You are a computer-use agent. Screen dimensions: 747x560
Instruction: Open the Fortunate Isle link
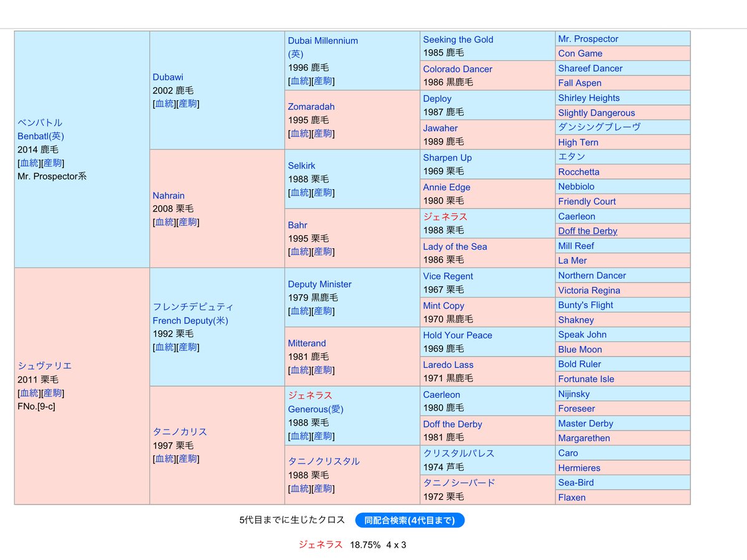586,379
